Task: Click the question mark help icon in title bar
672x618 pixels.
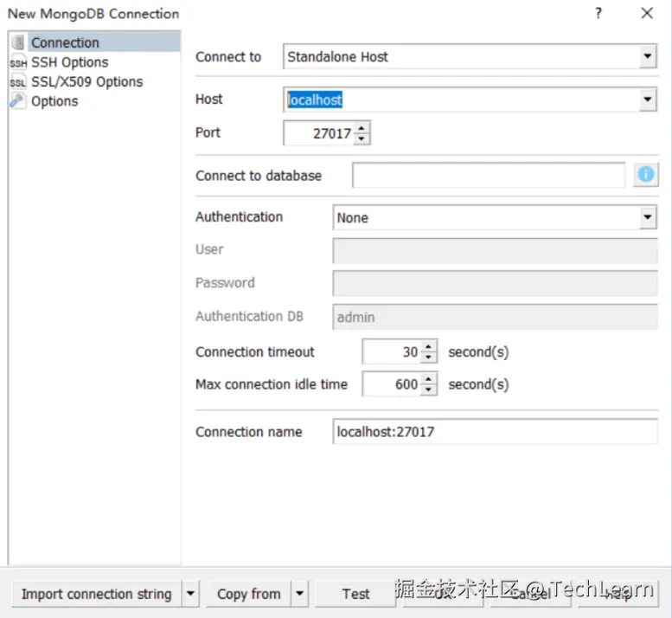Action: pos(598,13)
